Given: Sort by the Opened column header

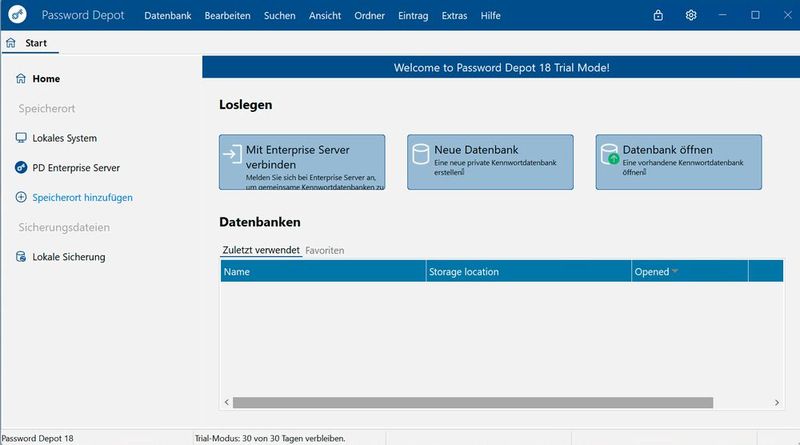Looking at the screenshot, I should (690, 271).
